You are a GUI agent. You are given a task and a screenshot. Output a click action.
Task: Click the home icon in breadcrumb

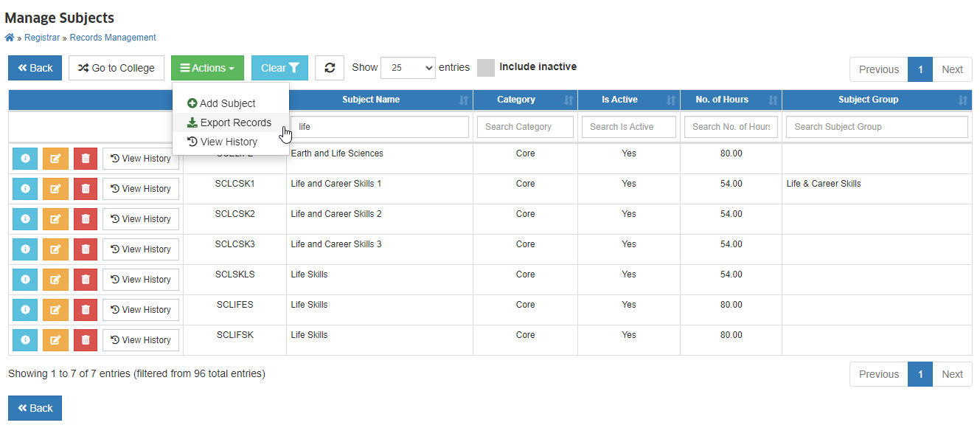pyautogui.click(x=10, y=38)
